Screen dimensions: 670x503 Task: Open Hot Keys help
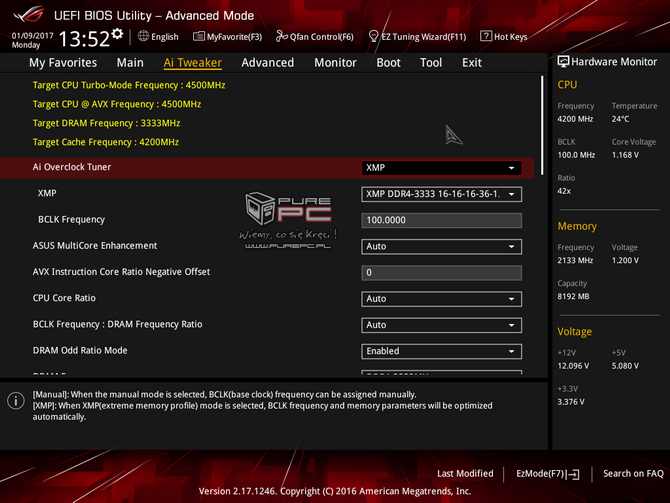click(x=504, y=37)
